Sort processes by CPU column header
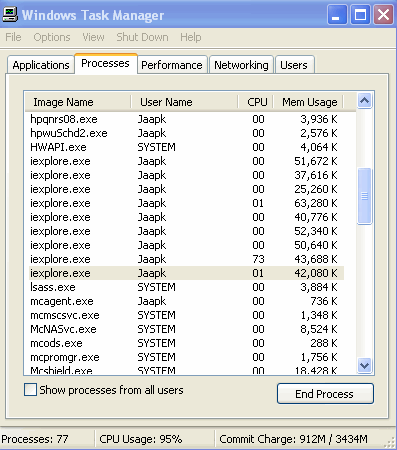 (x=256, y=102)
